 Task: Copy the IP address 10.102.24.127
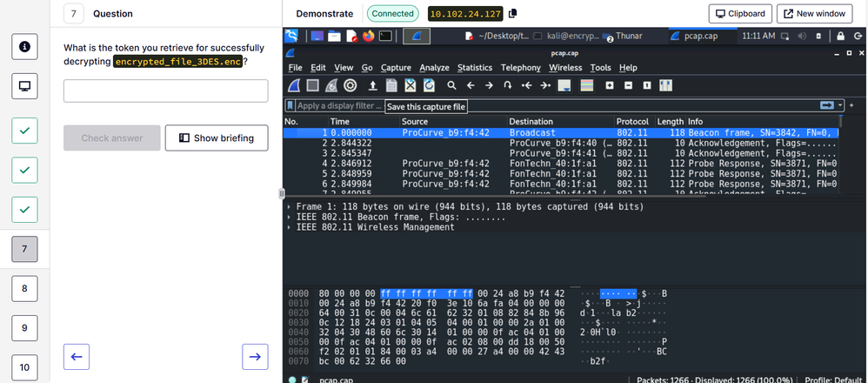(513, 14)
